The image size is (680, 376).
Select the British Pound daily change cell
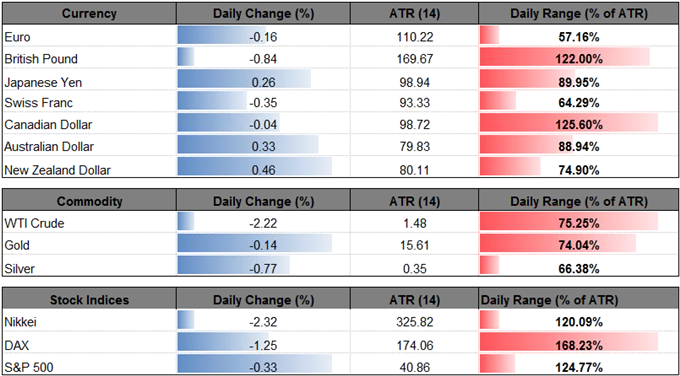263,58
